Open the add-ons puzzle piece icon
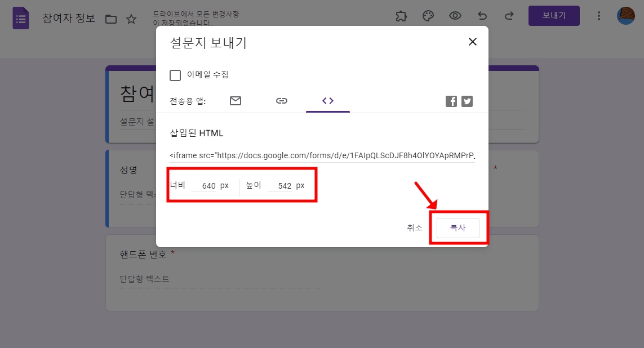644x348 pixels. 401,16
